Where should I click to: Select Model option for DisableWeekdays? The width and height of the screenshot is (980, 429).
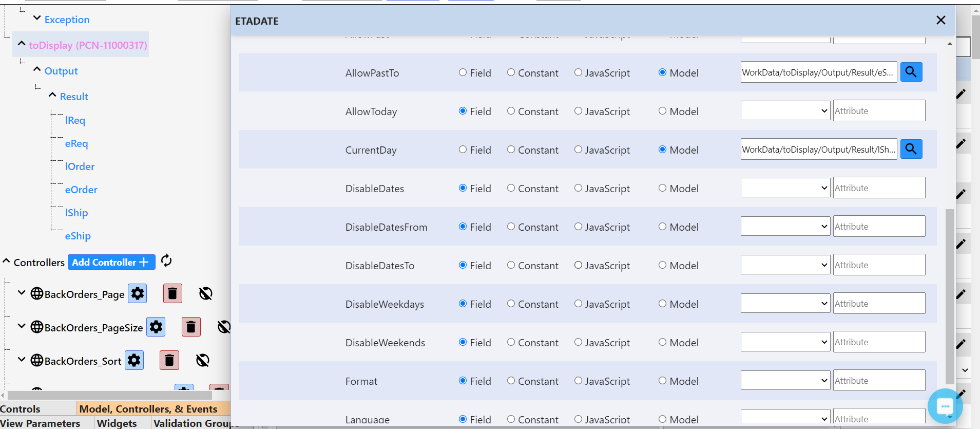(662, 304)
